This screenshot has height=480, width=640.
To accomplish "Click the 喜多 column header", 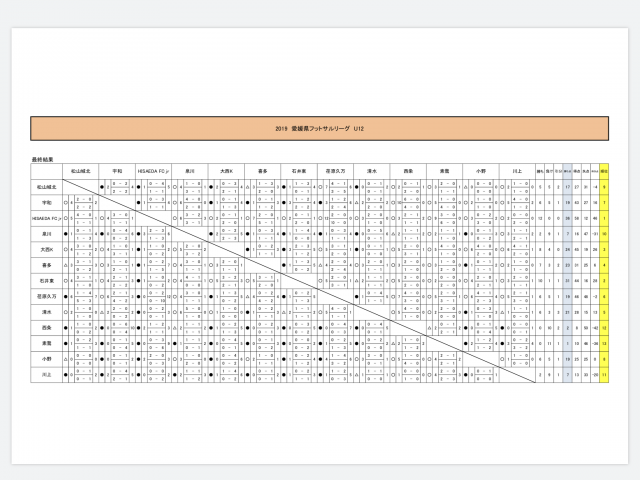I will (264, 171).
